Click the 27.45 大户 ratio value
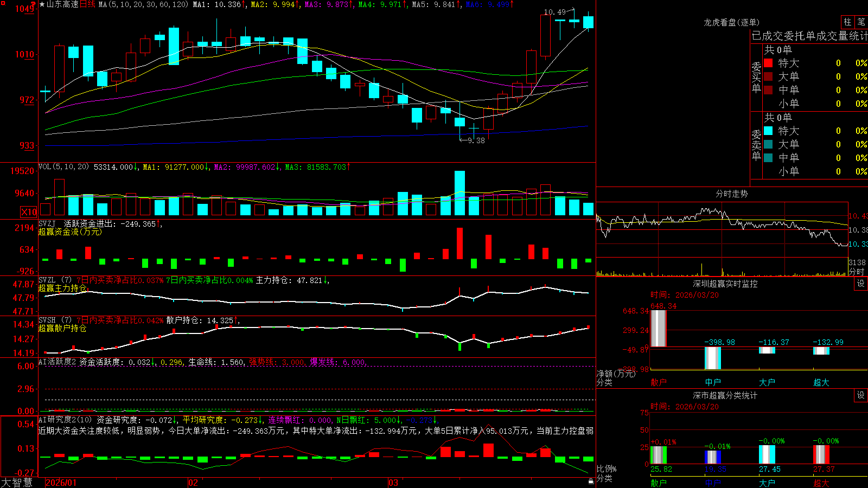Viewport: 868px width, 488px height. 770,469
